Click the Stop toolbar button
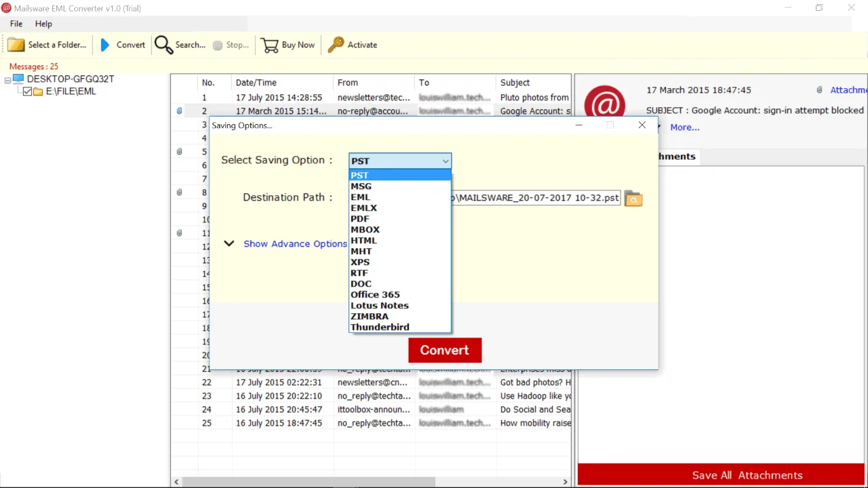The height and width of the screenshot is (488, 868). (231, 45)
